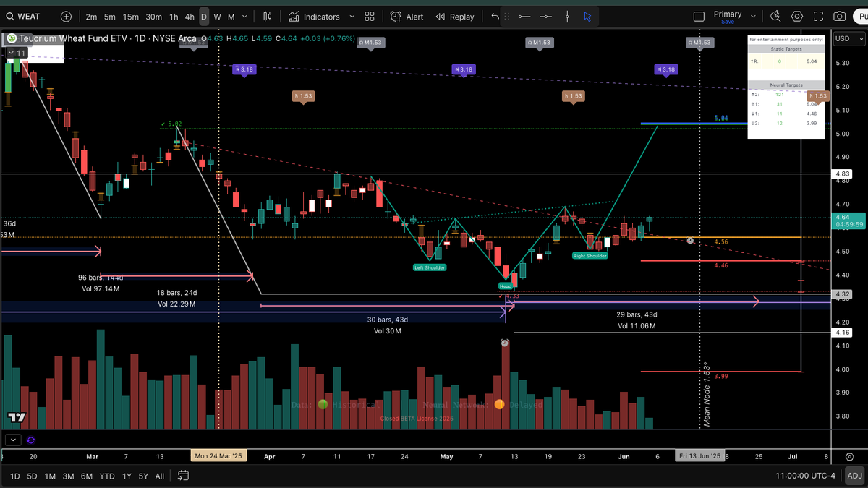Open symbol search for WEAT
Screen dimensions: 868x488
pos(23,16)
